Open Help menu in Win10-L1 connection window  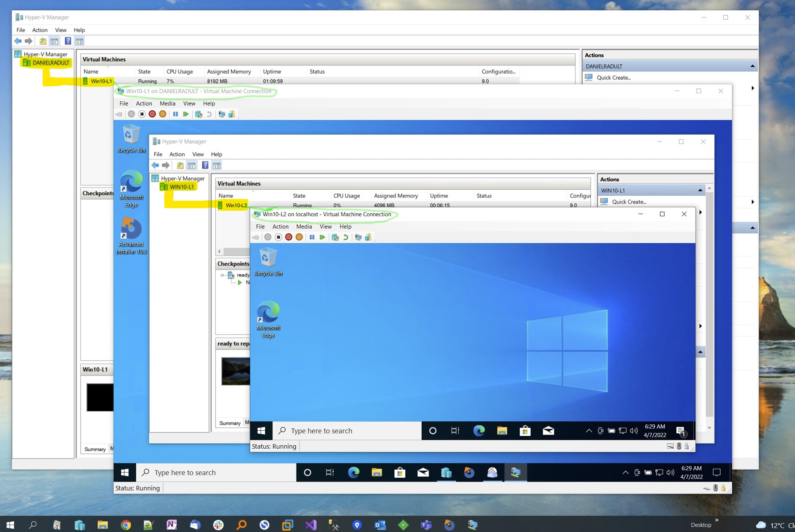(209, 103)
